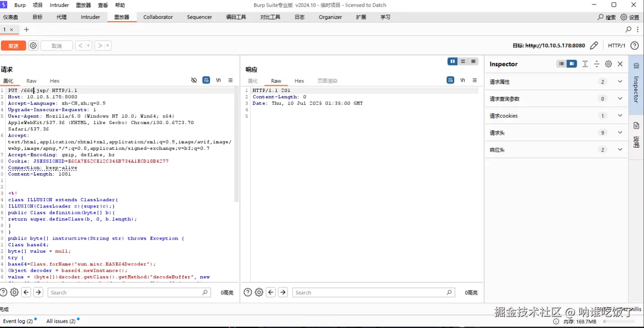Open response search help icon
Viewport: 644px width, 328px height.
click(248, 292)
